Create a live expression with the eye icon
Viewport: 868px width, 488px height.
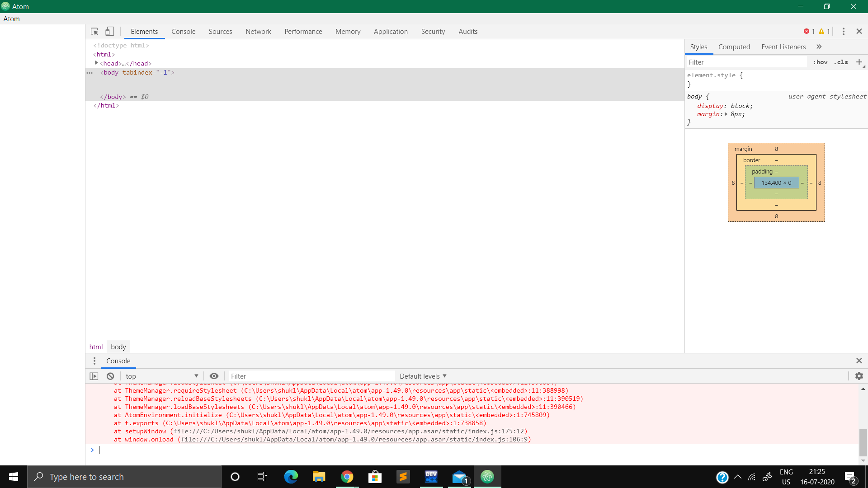pyautogui.click(x=214, y=376)
